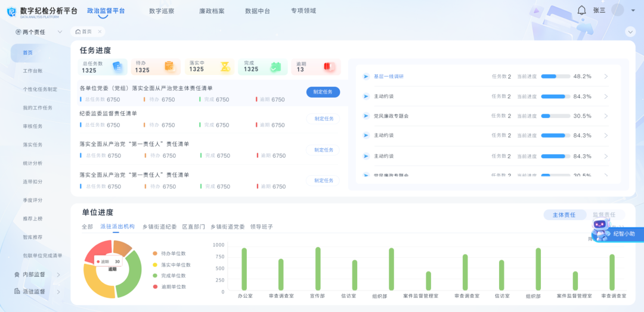Click the home icon in 首页 tab
The image size is (644, 312).
click(78, 32)
